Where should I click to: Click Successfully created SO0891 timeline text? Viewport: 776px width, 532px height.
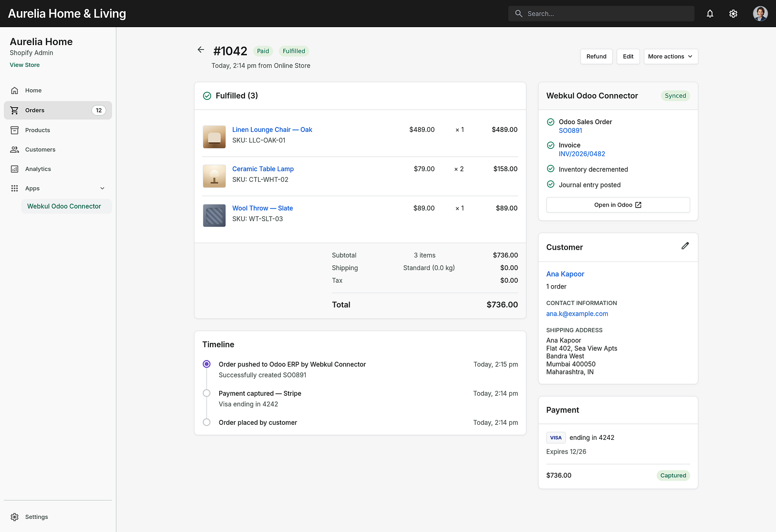pos(262,375)
